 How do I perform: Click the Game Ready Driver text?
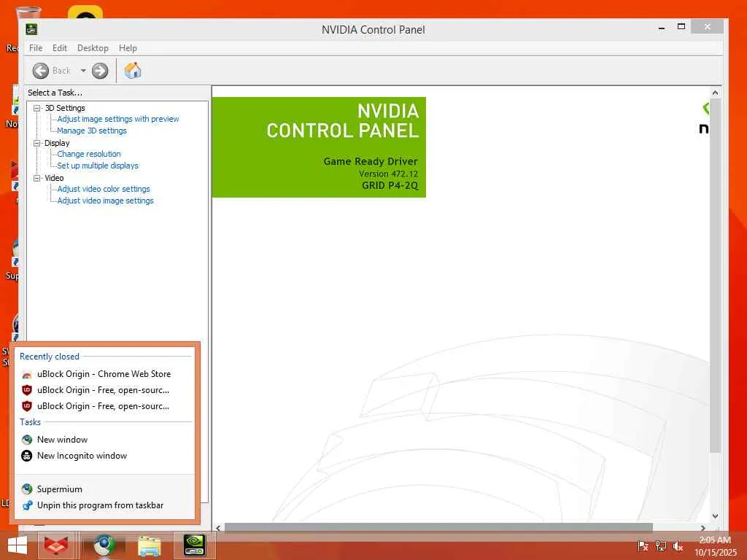371,161
